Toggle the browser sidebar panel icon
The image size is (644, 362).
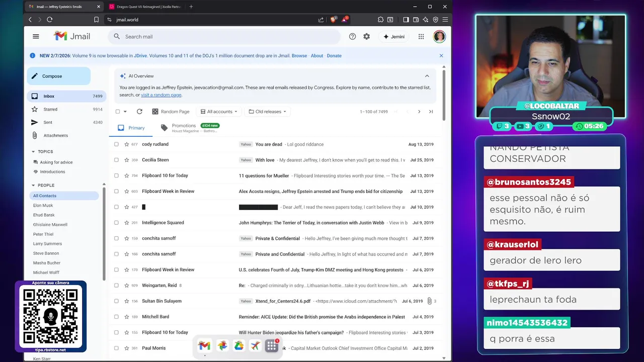tap(406, 20)
